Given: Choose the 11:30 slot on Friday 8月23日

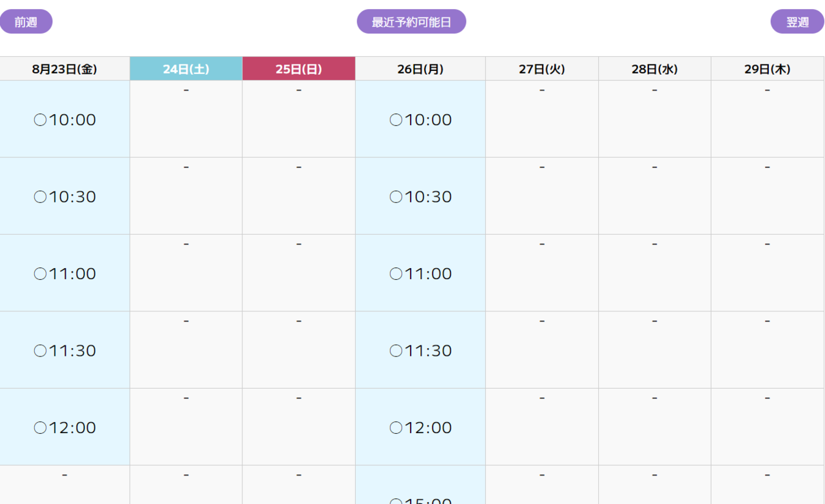Looking at the screenshot, I should point(64,351).
